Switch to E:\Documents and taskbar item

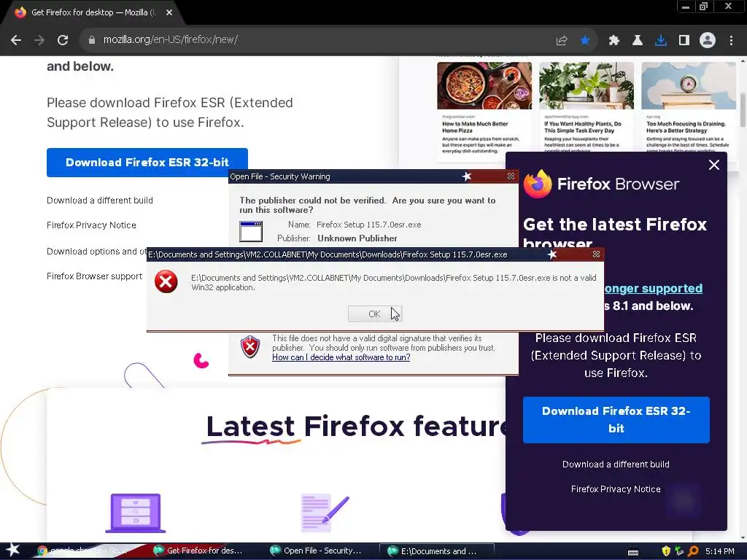(436, 551)
